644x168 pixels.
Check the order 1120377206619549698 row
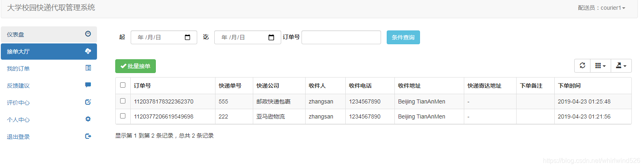123,116
